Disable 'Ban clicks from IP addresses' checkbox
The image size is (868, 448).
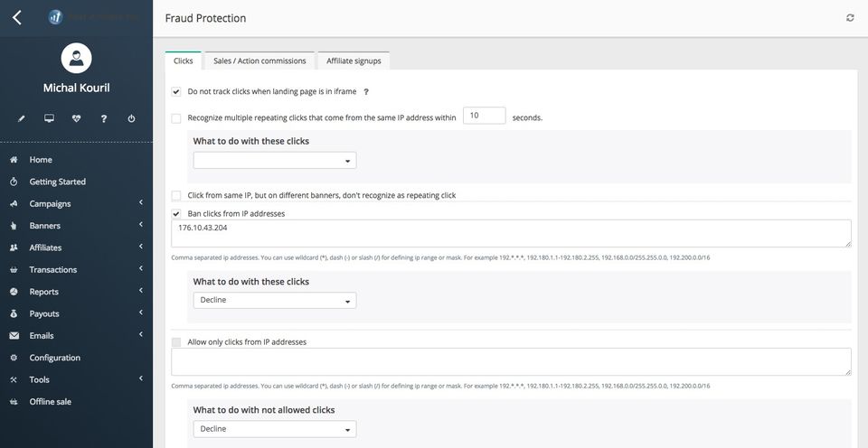coord(176,214)
